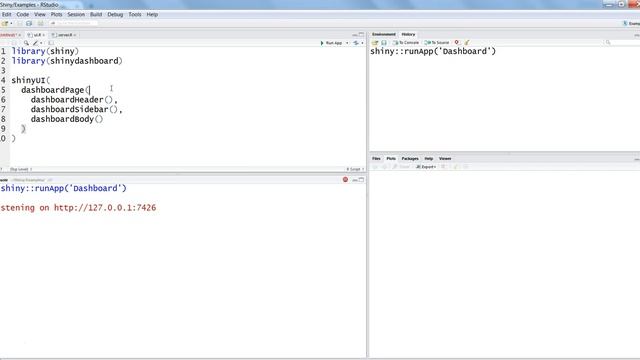The image size is (640, 360).
Task: Switch to the History tab
Action: click(x=408, y=34)
